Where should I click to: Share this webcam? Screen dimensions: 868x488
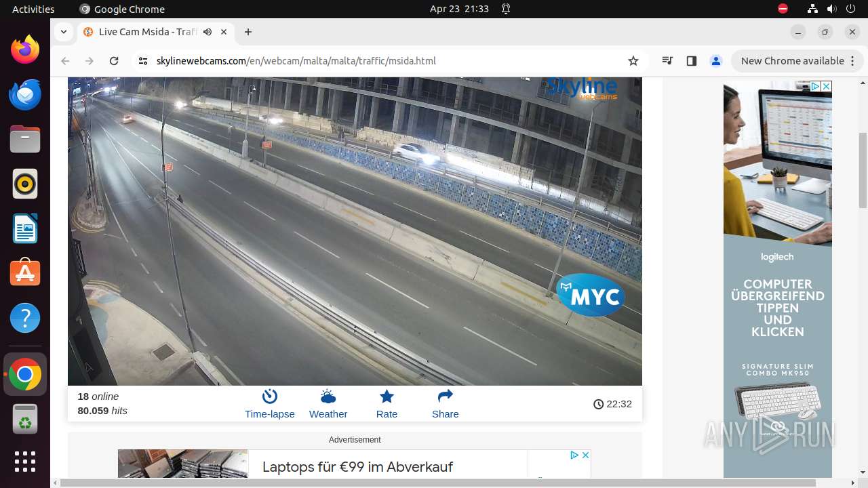[x=446, y=404]
